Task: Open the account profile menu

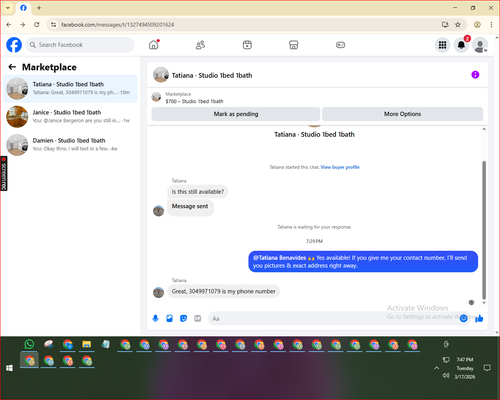Action: pos(480,45)
